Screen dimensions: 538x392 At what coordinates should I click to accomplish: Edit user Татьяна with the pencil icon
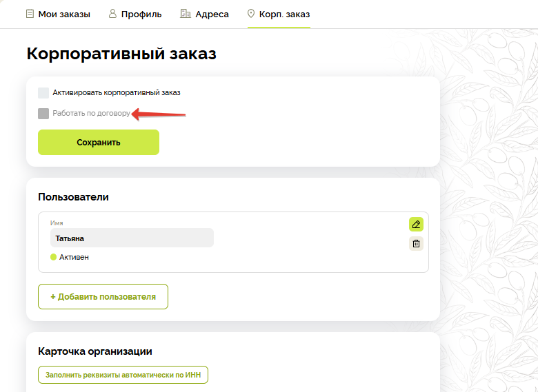(x=416, y=224)
